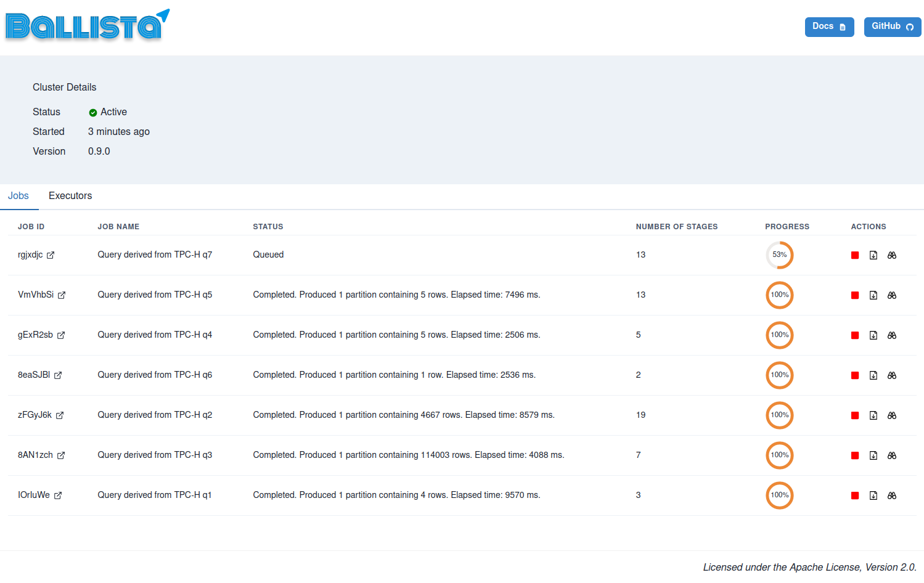The height and width of the screenshot is (583, 924).
Task: Stop the TPC-H q1 job
Action: pos(855,495)
